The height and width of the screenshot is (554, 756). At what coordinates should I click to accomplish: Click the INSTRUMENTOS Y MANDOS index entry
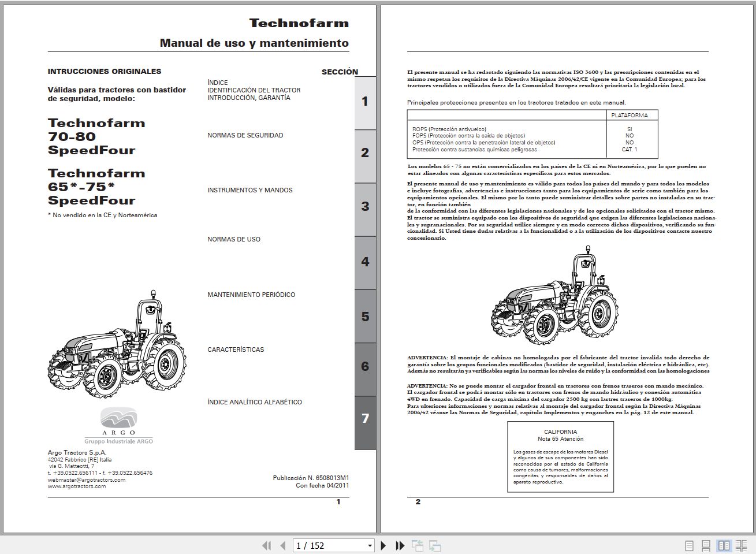[250, 190]
